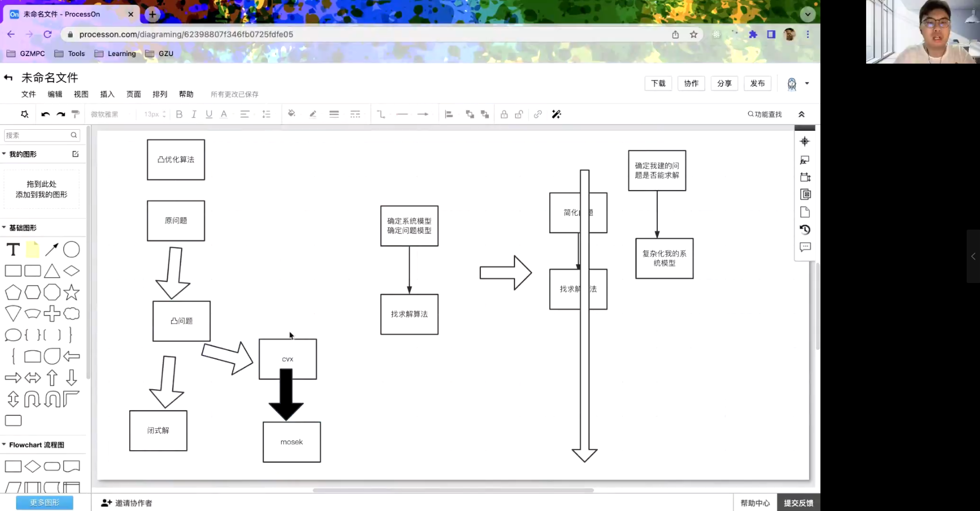Click the blue 更多图形 button
The width and height of the screenshot is (980, 511).
click(44, 502)
